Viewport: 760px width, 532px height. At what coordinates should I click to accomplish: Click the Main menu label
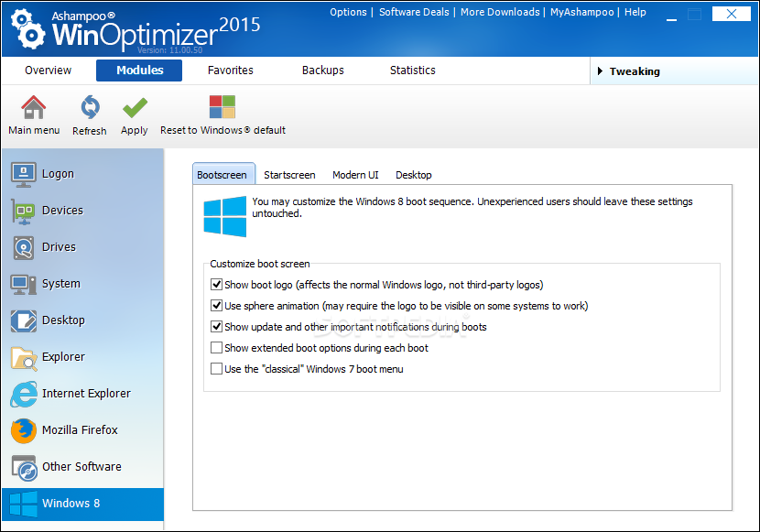(x=34, y=130)
